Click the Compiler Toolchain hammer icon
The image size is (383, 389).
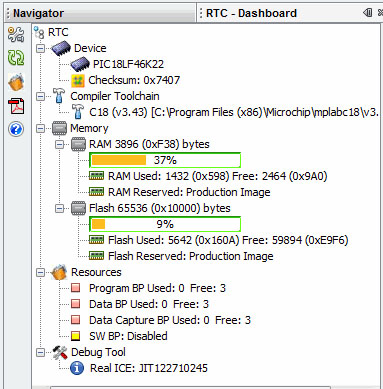59,96
